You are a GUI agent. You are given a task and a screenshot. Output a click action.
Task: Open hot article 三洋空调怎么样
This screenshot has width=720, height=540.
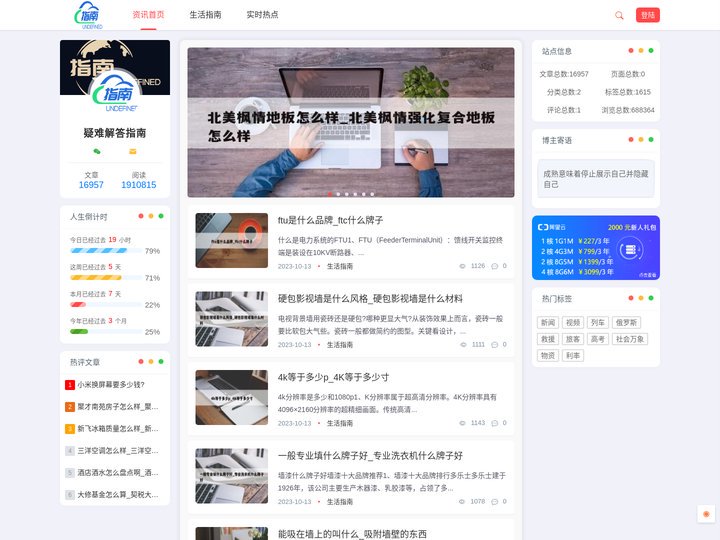(x=118, y=451)
